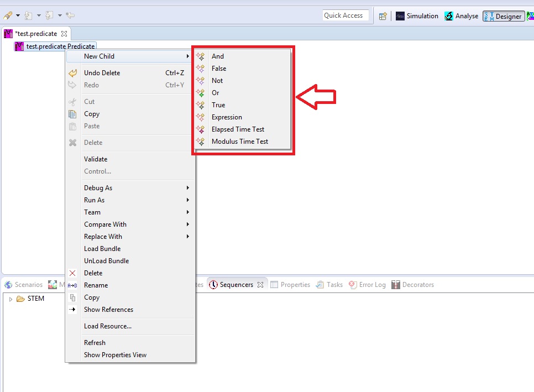Viewport: 534px width, 392px height.
Task: Expand the STEM folder tree node
Action: (x=11, y=299)
